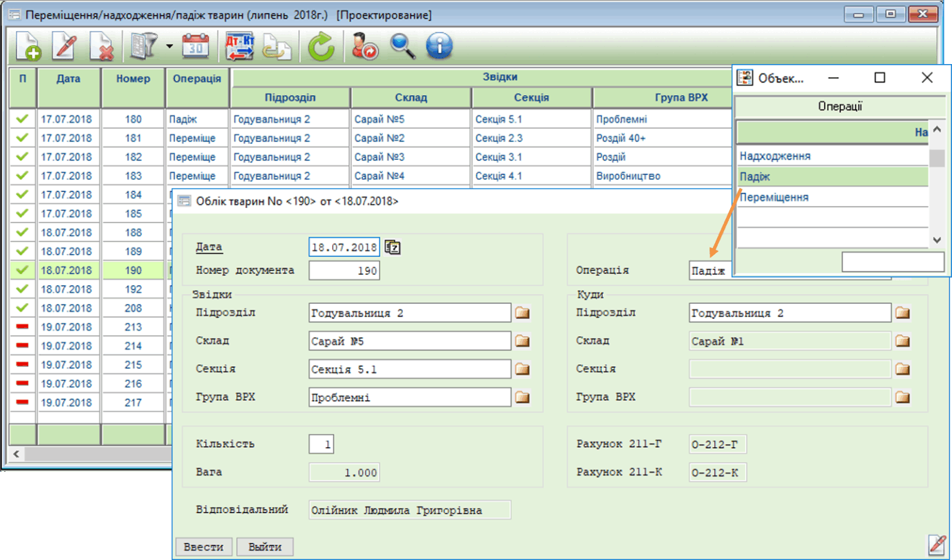
Task: Toggle the posted checkmark for document 180
Action: point(22,119)
